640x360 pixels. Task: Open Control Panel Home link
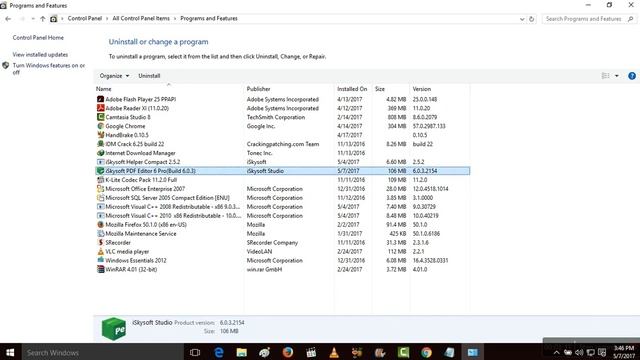[x=38, y=38]
